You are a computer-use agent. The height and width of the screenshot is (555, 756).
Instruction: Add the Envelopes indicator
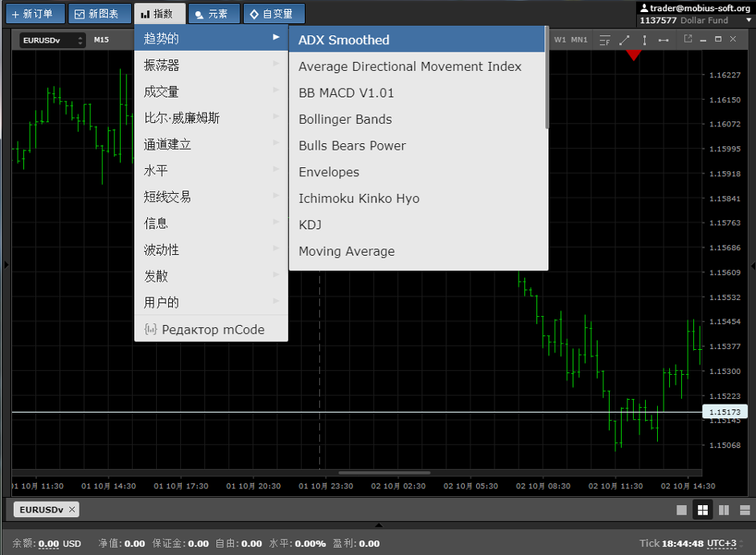[417, 171]
